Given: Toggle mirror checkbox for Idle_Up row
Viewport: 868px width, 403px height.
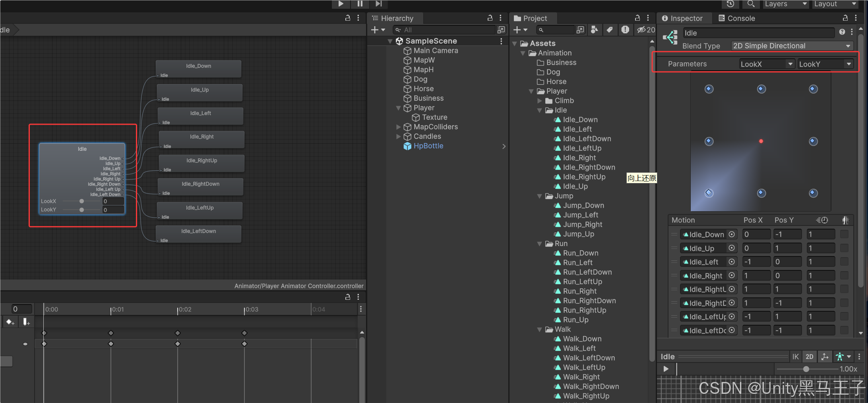Looking at the screenshot, I should point(845,248).
